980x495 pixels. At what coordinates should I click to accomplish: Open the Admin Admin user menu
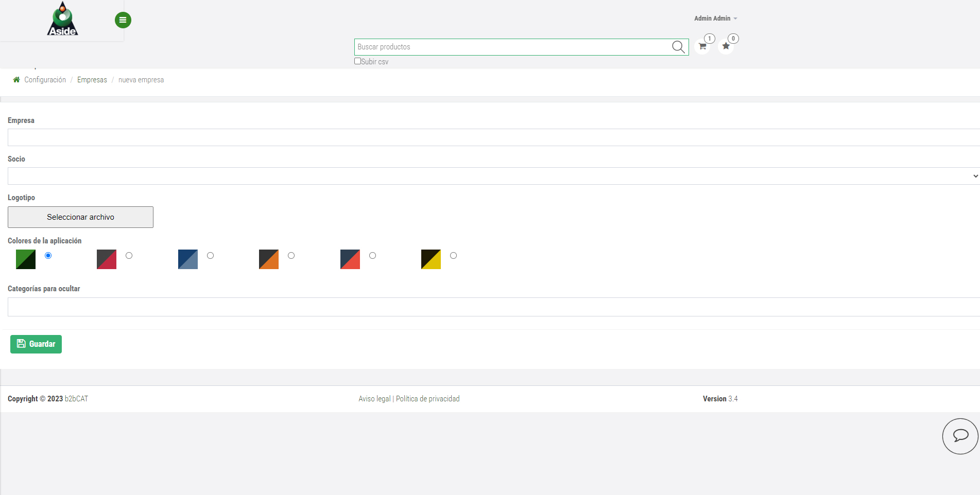(x=715, y=19)
